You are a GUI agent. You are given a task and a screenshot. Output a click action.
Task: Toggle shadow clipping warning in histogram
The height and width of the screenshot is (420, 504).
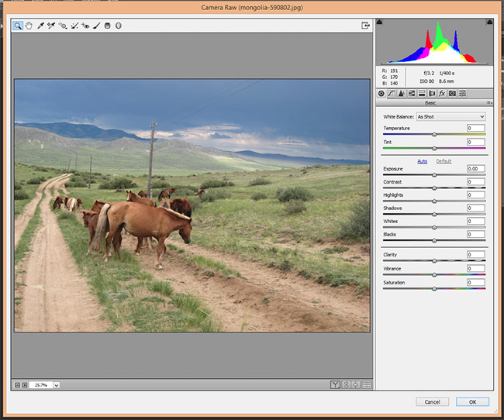tap(380, 22)
